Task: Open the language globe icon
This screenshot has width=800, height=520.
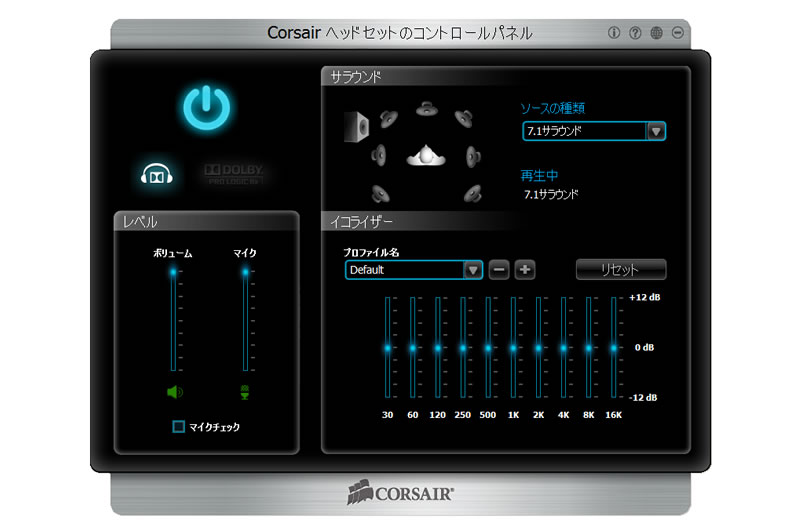Action: pos(657,33)
